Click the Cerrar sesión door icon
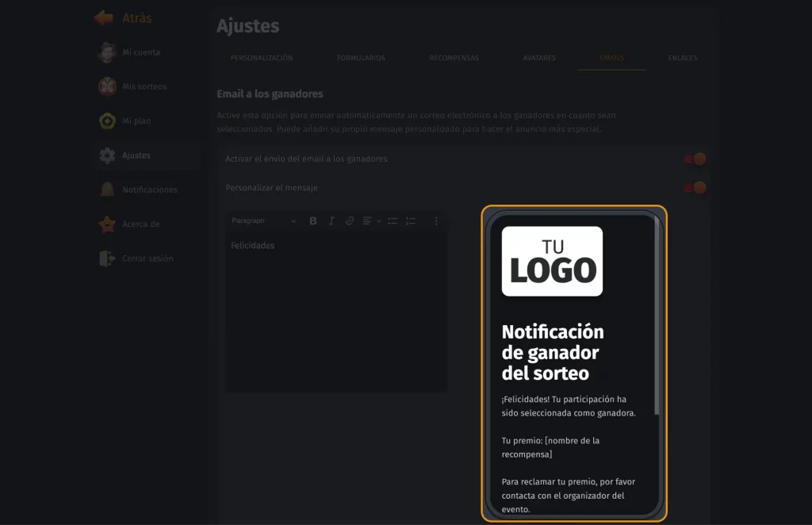 [107, 259]
